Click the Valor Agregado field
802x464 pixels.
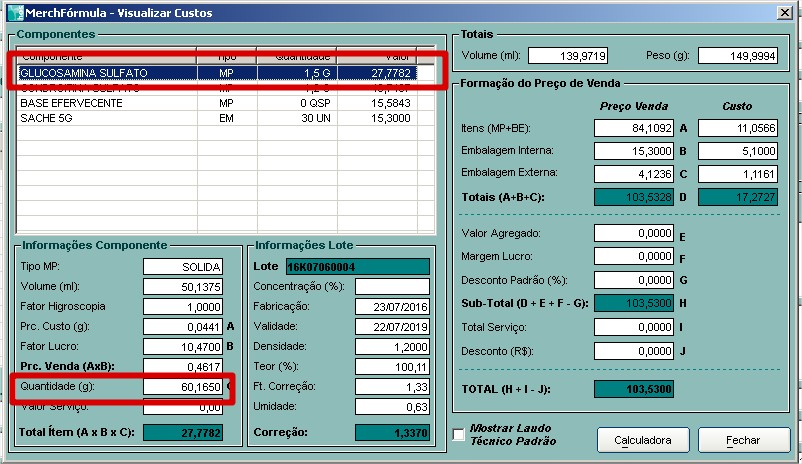click(x=634, y=233)
